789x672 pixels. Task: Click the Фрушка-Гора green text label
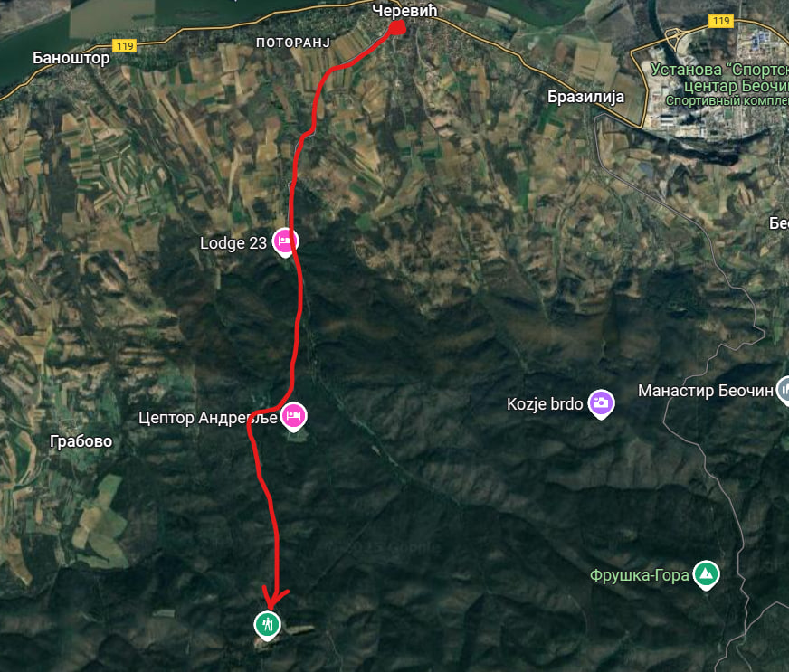(639, 575)
